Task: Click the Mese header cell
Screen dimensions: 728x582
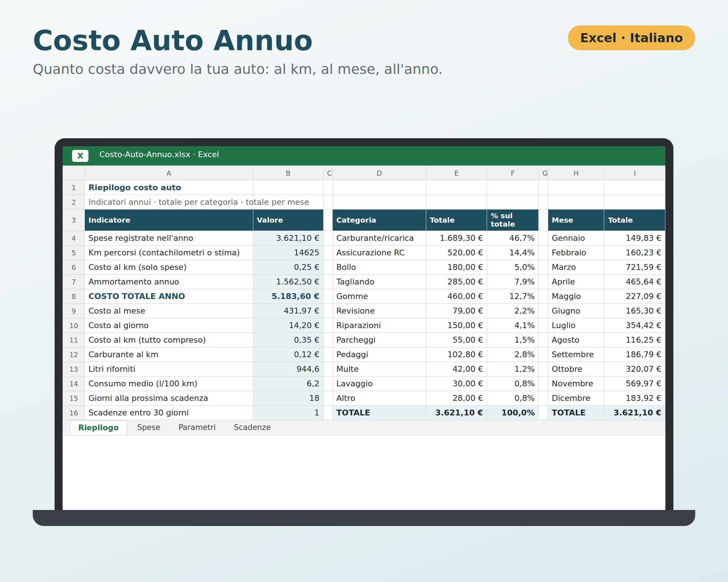Action: [x=576, y=220]
